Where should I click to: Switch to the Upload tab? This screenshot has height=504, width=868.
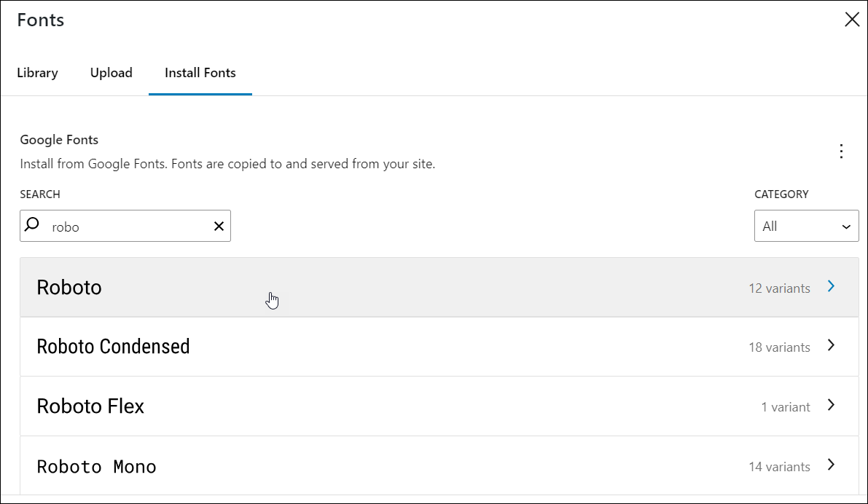click(x=112, y=73)
